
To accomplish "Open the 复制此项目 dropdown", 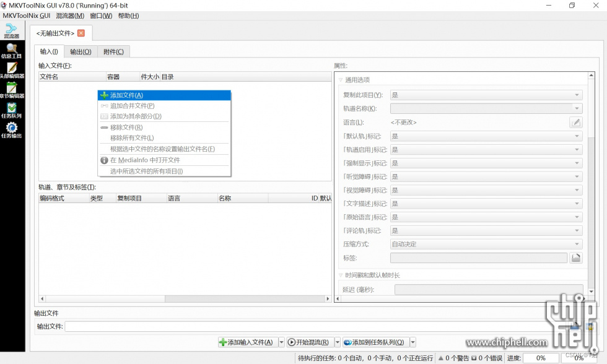I will [x=486, y=95].
